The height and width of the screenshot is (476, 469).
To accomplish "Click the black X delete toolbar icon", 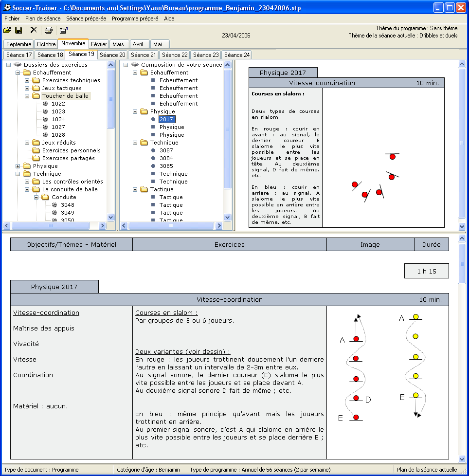I will coord(34,30).
